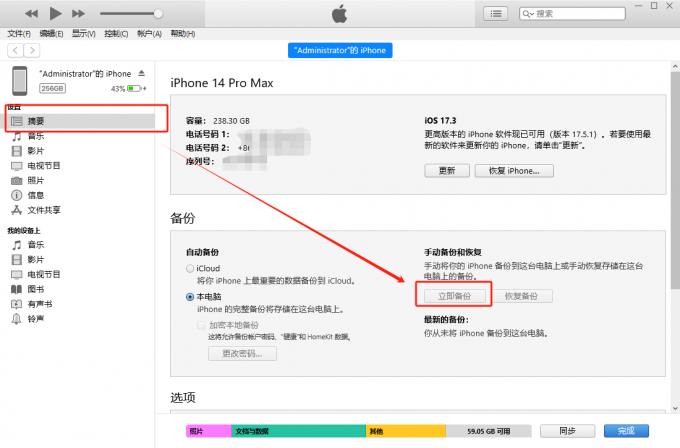The width and height of the screenshot is (680, 448).
Task: Open the 帐户(A) menu
Action: coord(149,34)
